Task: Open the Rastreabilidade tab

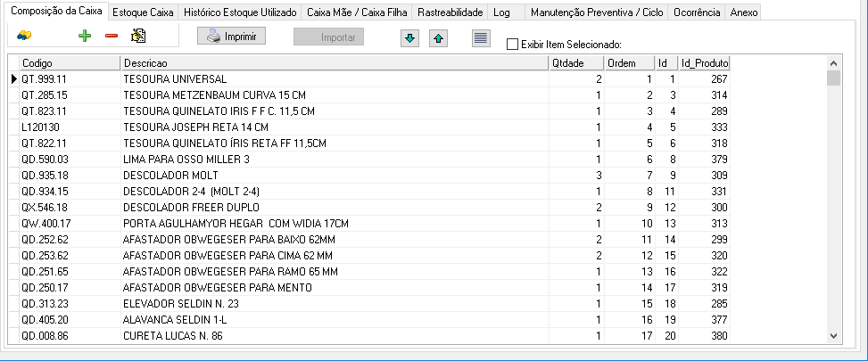Action: click(451, 13)
